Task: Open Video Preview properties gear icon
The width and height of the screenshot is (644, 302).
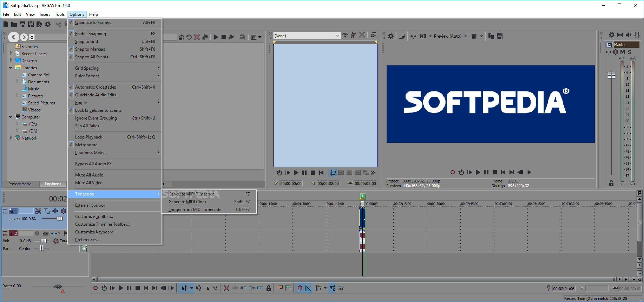Action: tap(391, 36)
